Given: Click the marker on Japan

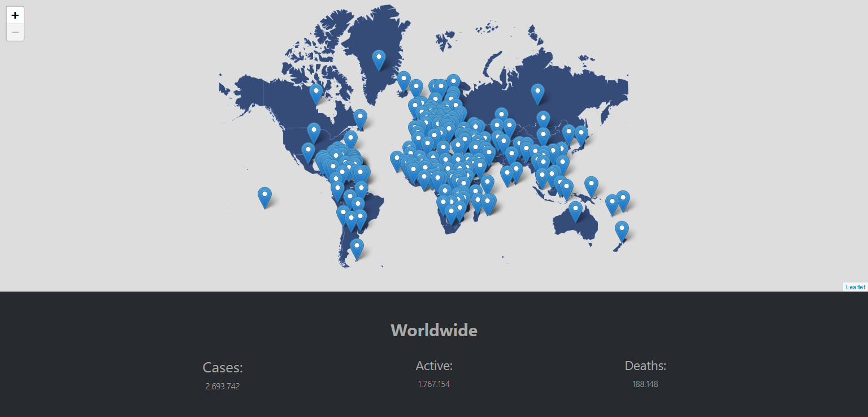Looking at the screenshot, I should click(581, 136).
